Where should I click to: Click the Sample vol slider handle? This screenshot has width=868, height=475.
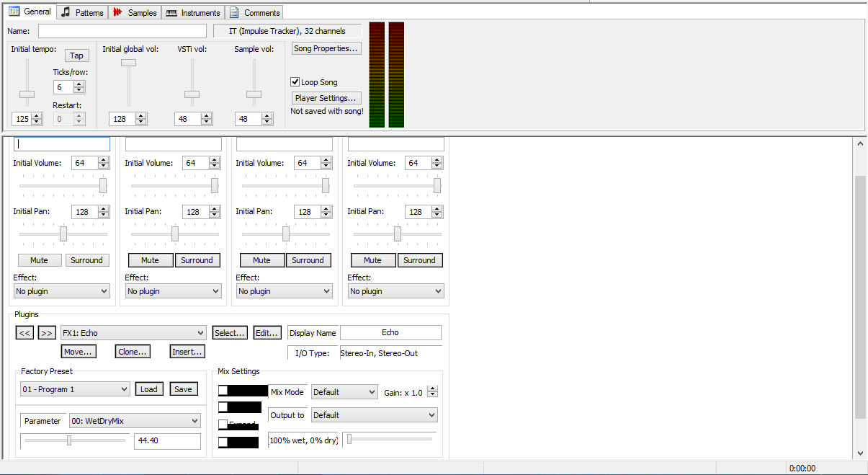(x=254, y=94)
